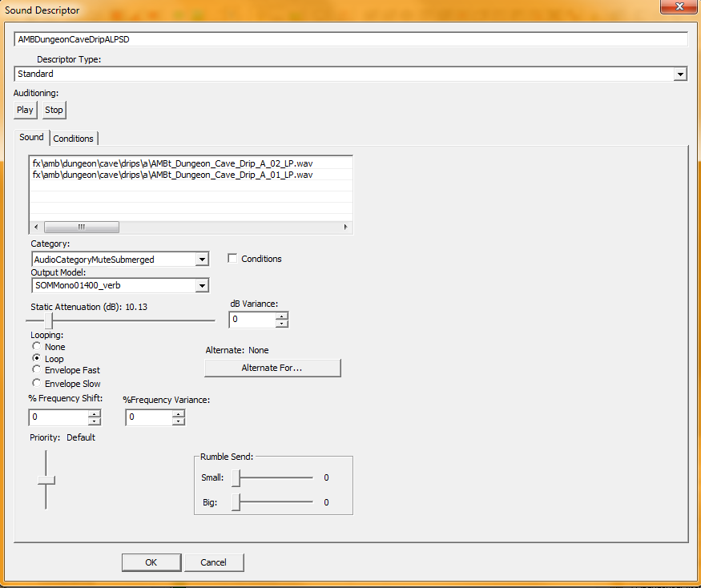Image resolution: width=701 pixels, height=588 pixels.
Task: Decrease dB Variance with down arrow
Action: point(282,324)
